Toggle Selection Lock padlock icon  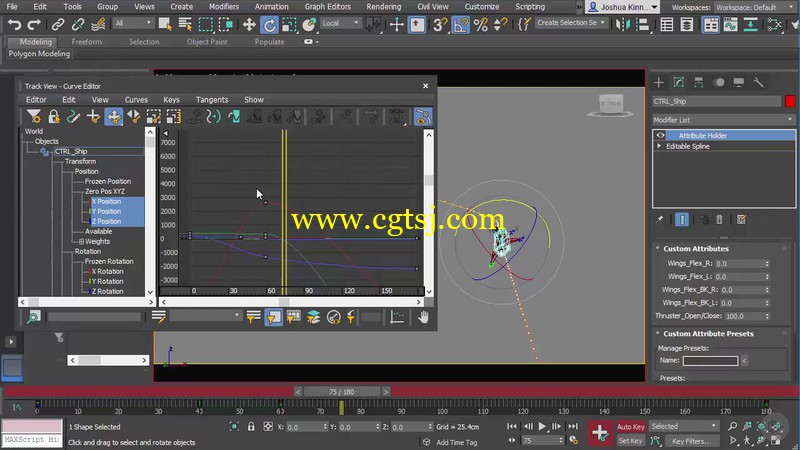pos(251,427)
